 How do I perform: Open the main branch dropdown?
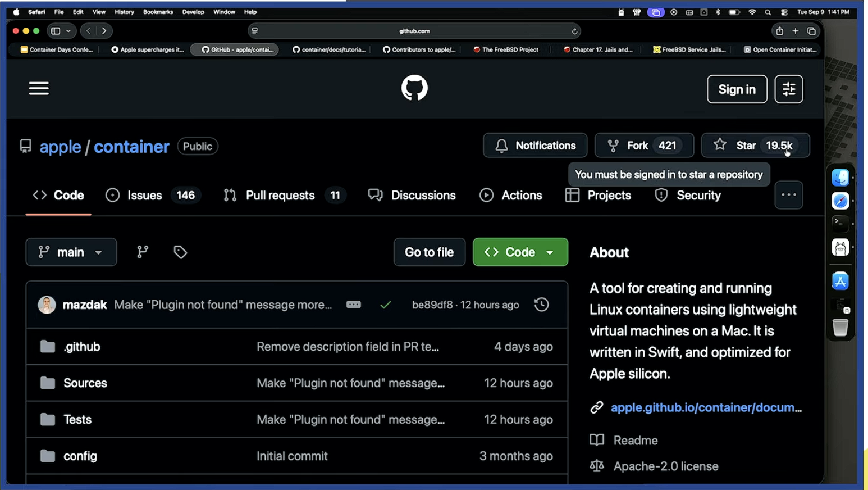[71, 252]
